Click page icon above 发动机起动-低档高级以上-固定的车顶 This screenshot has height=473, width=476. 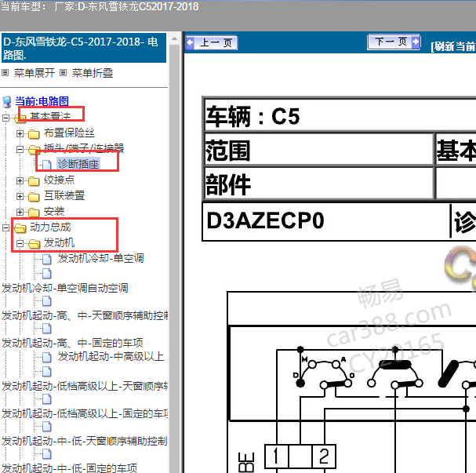pos(47,399)
